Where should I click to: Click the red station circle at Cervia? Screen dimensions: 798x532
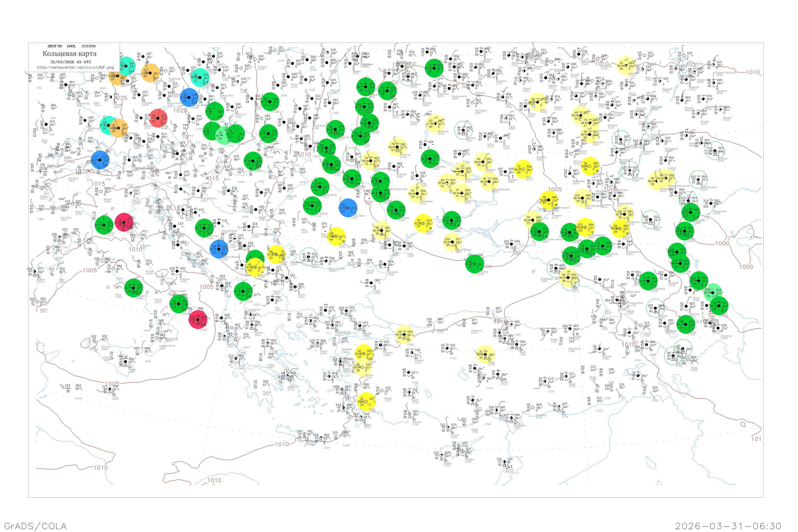(124, 223)
